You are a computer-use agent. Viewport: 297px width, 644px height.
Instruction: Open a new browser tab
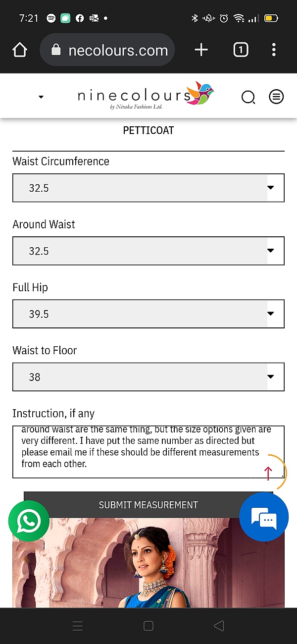pos(201,50)
